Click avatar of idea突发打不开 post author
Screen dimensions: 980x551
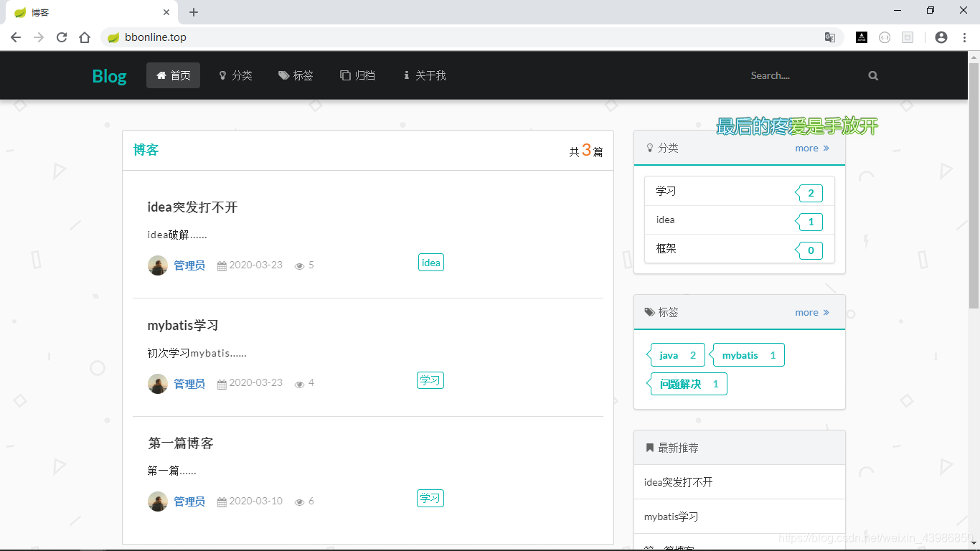158,265
